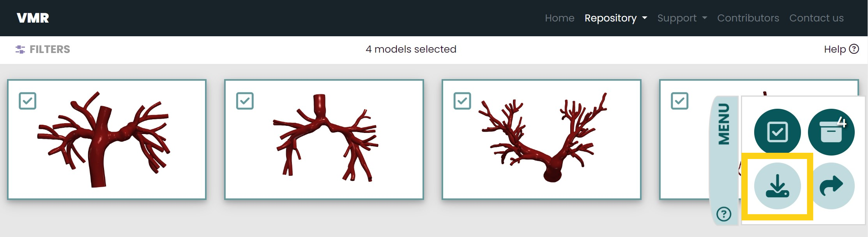This screenshot has width=868, height=237.
Task: Click the Help question mark icon
Action: (854, 49)
